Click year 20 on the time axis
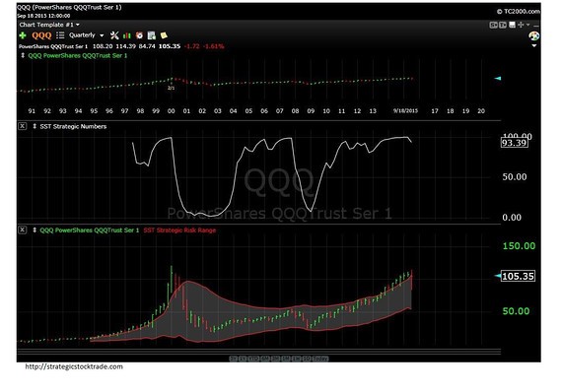 click(481, 111)
